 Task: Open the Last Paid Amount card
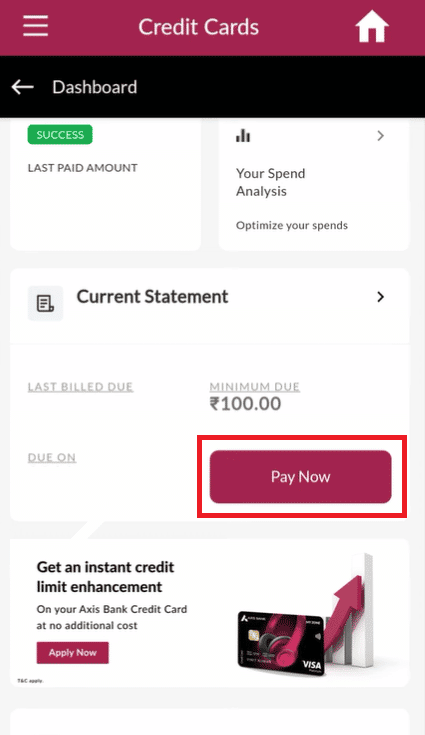click(105, 184)
